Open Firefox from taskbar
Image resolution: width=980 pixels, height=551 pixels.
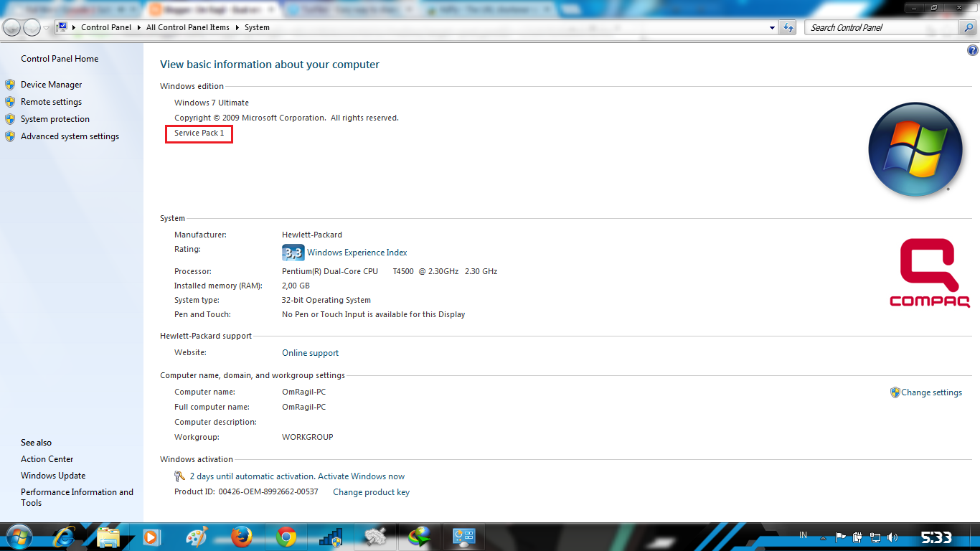pos(242,537)
